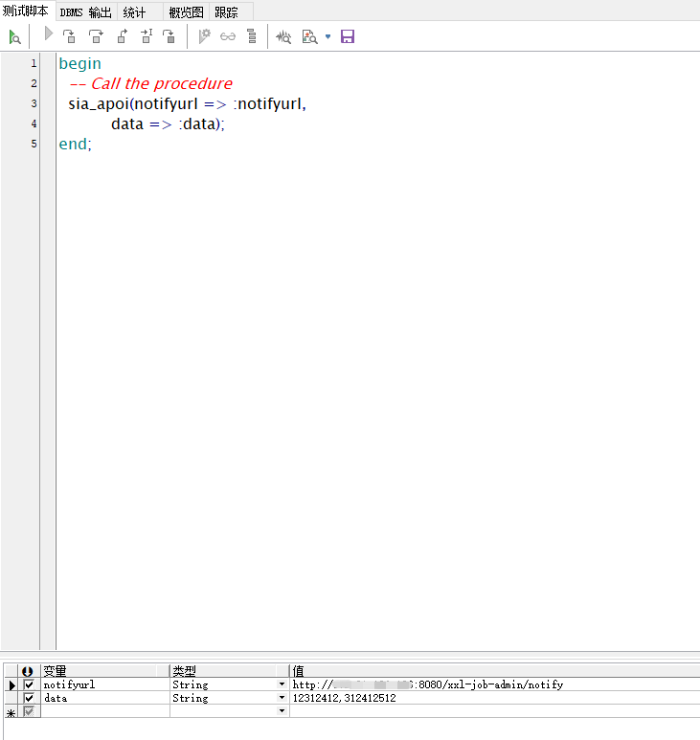This screenshot has height=740, width=700.
Task: Click the Step Into debug icon
Action: point(69,36)
